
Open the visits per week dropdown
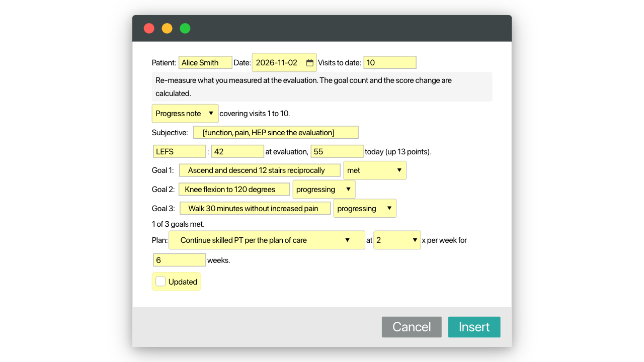point(397,240)
